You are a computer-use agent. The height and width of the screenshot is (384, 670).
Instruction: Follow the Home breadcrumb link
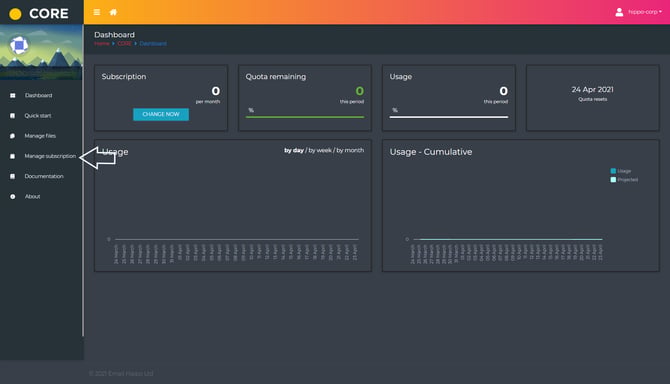(102, 44)
